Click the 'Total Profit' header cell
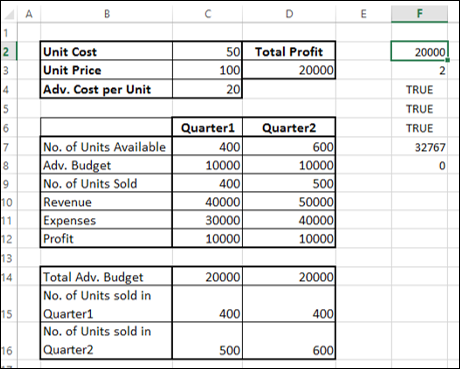The width and height of the screenshot is (460, 369). click(289, 51)
